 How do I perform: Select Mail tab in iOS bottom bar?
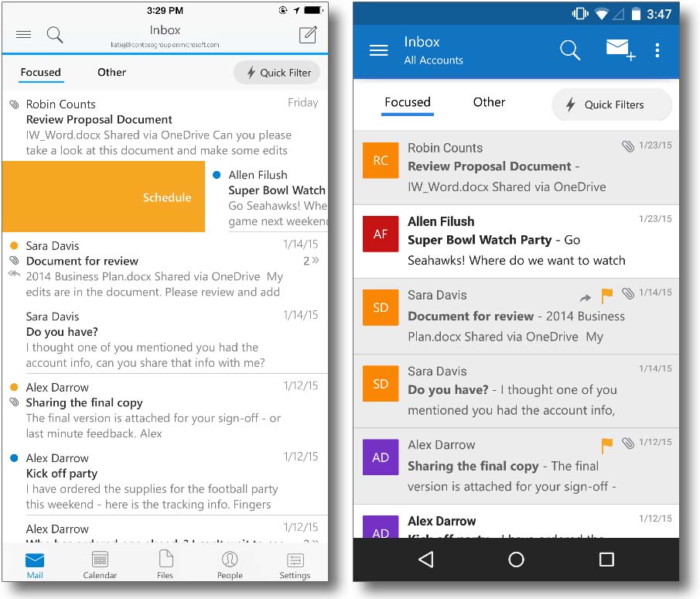click(34, 565)
